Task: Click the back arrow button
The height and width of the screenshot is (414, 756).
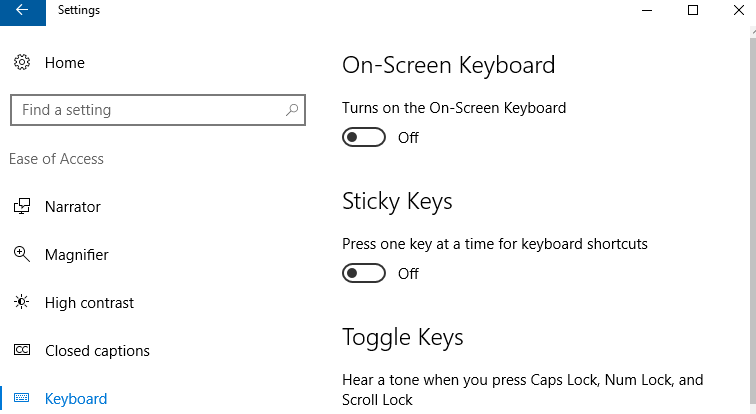Action: [x=22, y=11]
